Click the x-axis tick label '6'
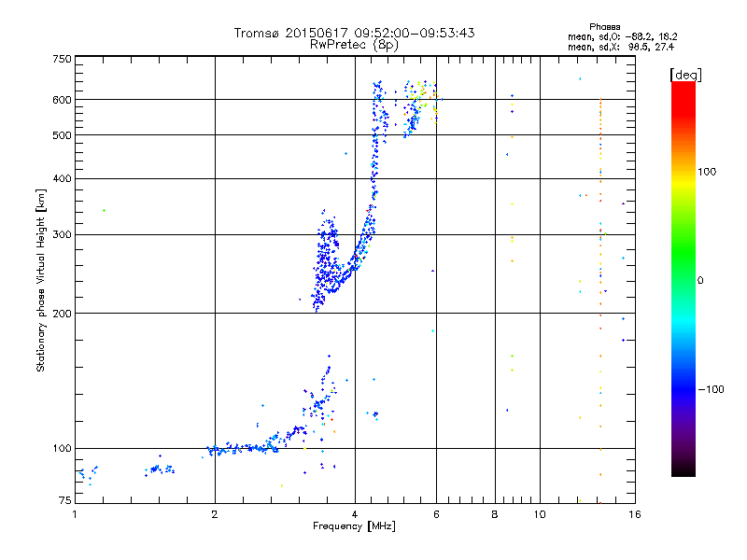The image size is (747, 560). (436, 515)
